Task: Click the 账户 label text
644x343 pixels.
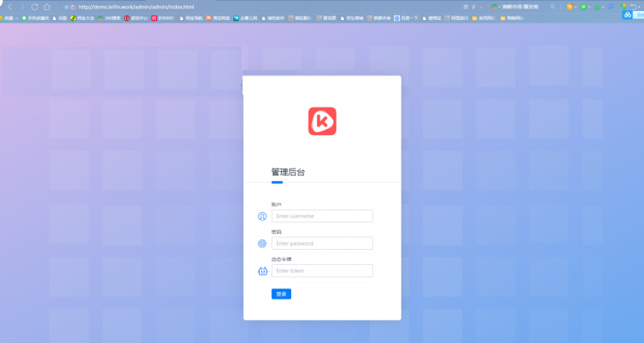Action: tap(276, 205)
